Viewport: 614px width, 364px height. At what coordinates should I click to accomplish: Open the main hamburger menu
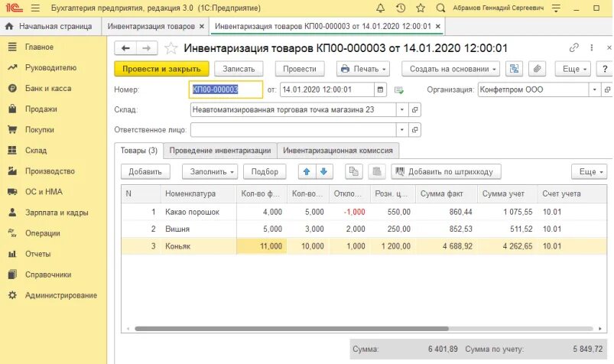tap(35, 8)
